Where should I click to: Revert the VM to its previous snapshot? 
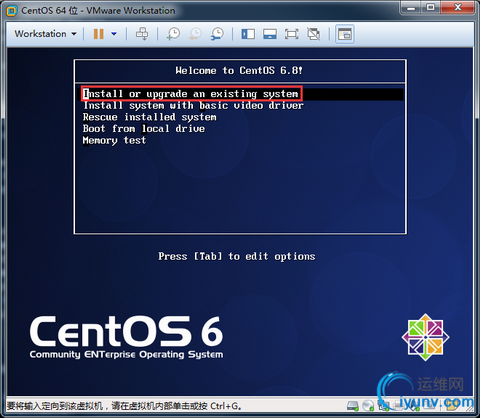(195, 34)
